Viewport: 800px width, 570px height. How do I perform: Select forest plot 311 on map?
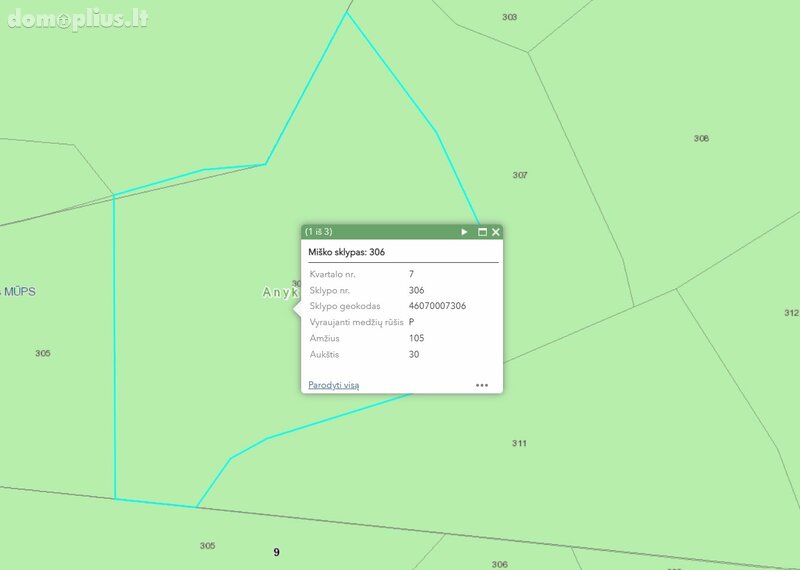click(x=519, y=443)
